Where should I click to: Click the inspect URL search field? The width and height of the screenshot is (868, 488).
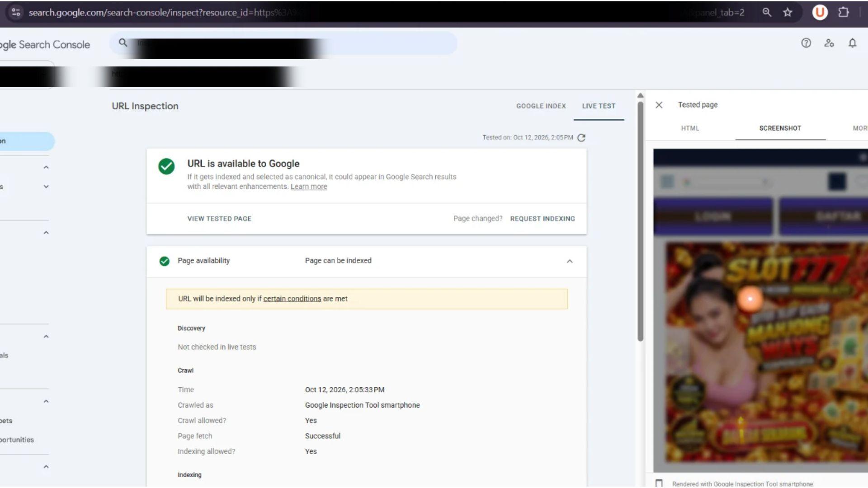[x=283, y=43]
